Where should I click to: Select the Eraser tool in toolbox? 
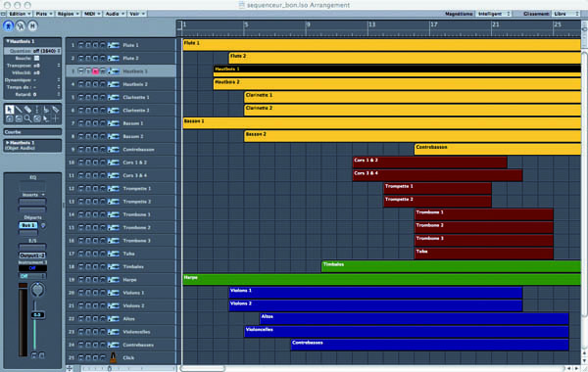tap(27, 110)
